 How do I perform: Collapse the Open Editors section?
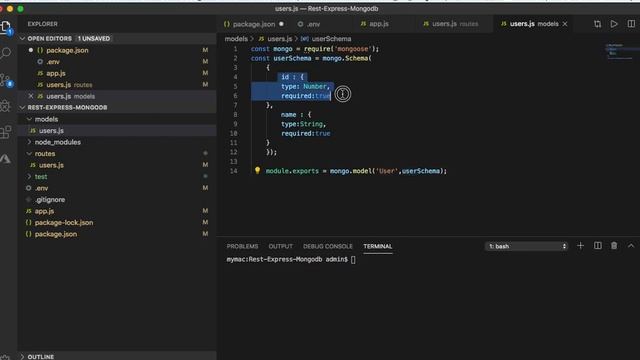(22, 38)
